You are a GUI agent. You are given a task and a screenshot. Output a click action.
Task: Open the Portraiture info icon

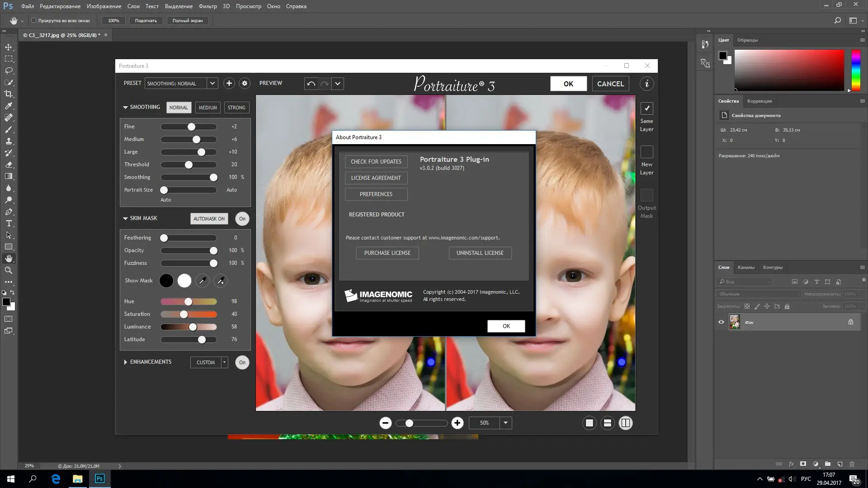click(x=647, y=84)
